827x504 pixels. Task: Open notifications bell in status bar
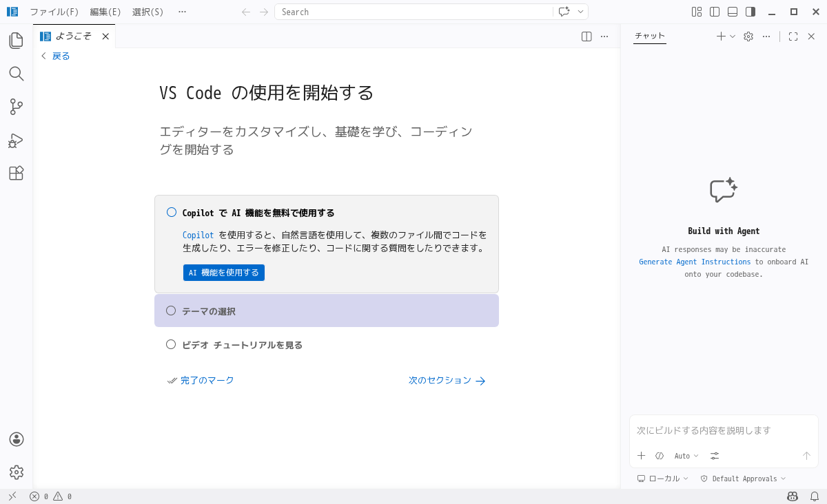click(x=814, y=496)
